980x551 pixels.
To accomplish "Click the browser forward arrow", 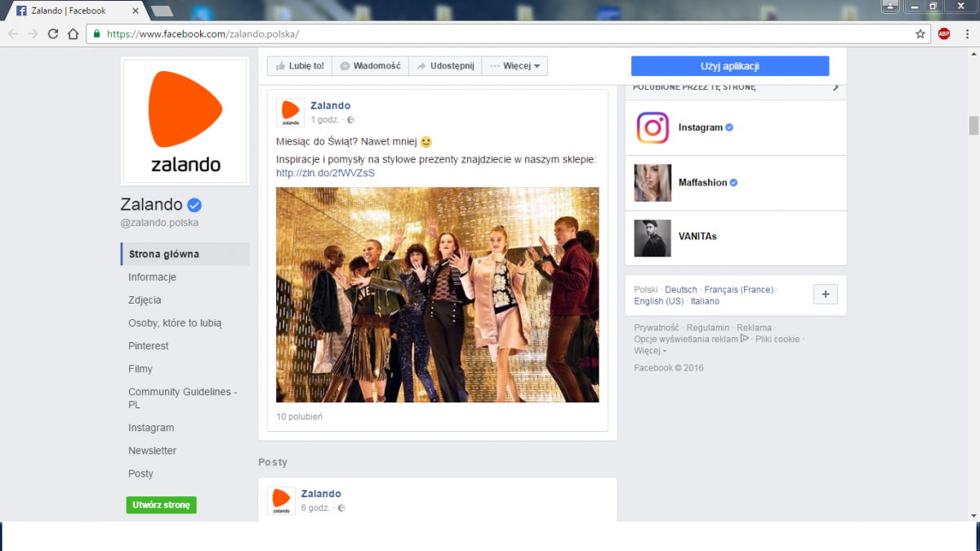I will click(x=33, y=33).
